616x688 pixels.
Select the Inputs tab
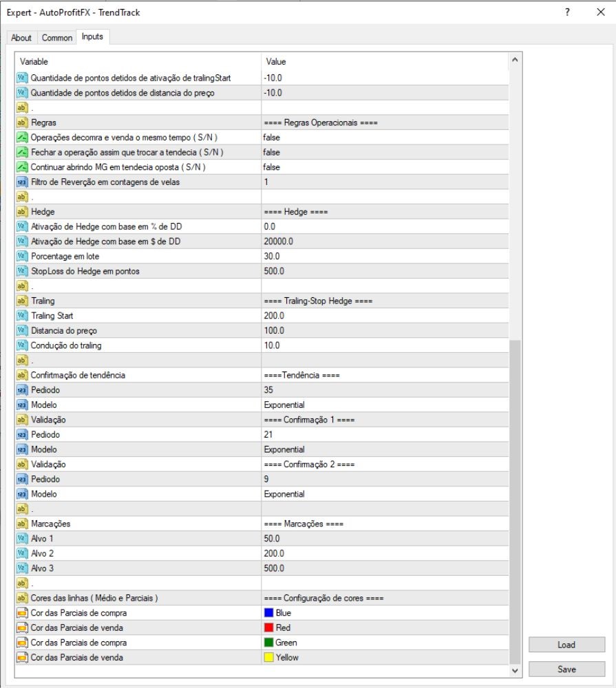point(92,36)
